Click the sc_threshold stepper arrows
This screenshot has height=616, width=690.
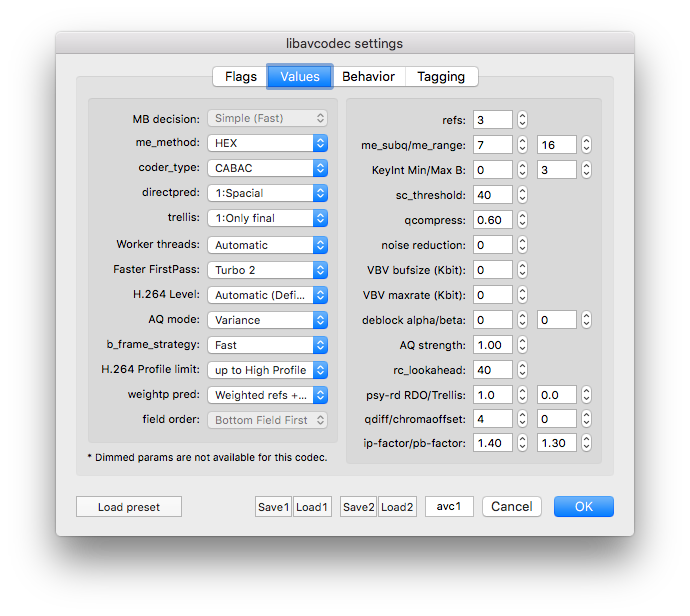coord(522,194)
